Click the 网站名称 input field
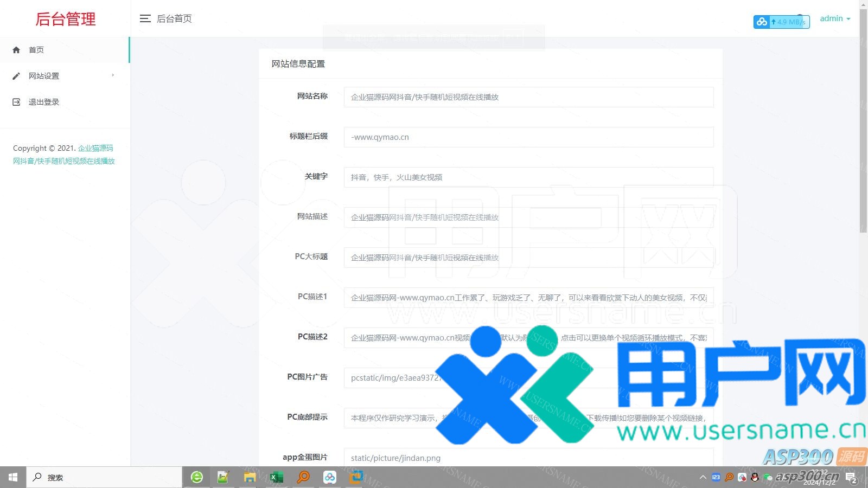 click(528, 97)
